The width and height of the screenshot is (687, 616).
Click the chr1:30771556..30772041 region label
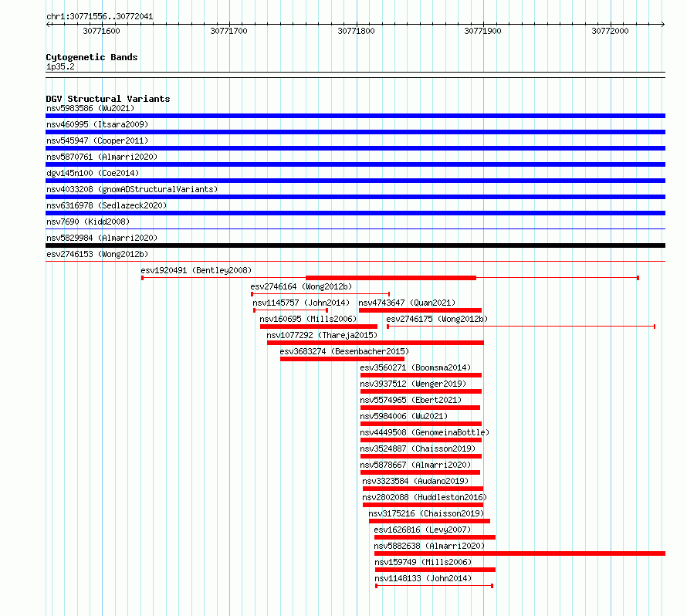point(100,16)
